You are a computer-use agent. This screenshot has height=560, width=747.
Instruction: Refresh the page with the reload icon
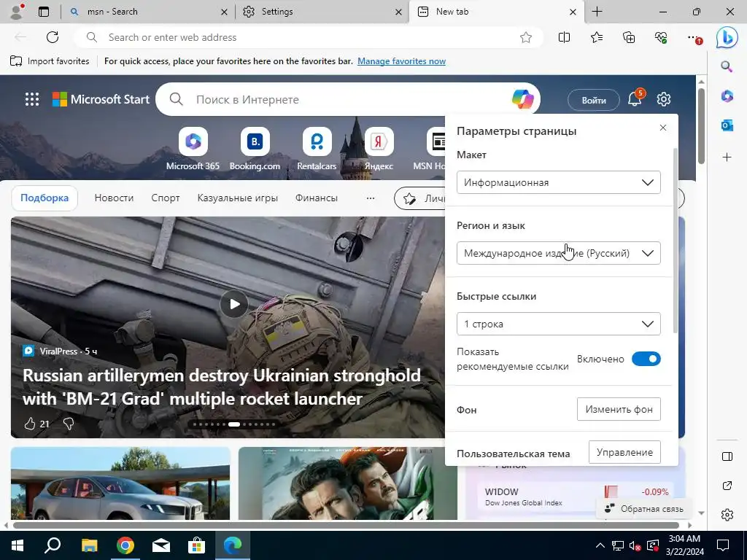pos(53,37)
